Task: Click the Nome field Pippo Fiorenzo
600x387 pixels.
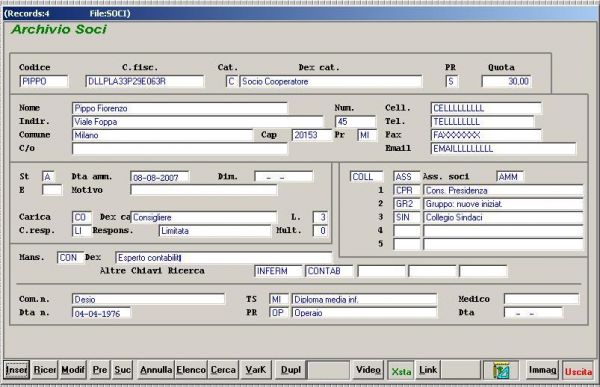Action: [179, 108]
